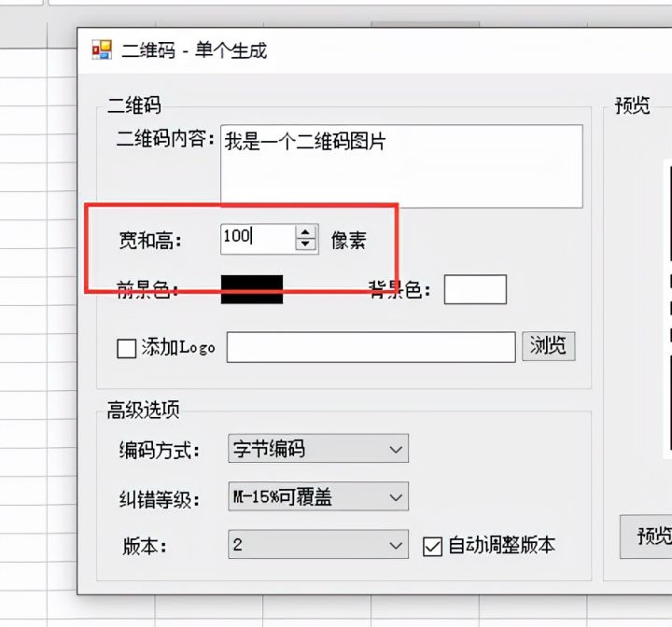Click the 浏览 browse button
The width and height of the screenshot is (672, 627).
coord(549,346)
